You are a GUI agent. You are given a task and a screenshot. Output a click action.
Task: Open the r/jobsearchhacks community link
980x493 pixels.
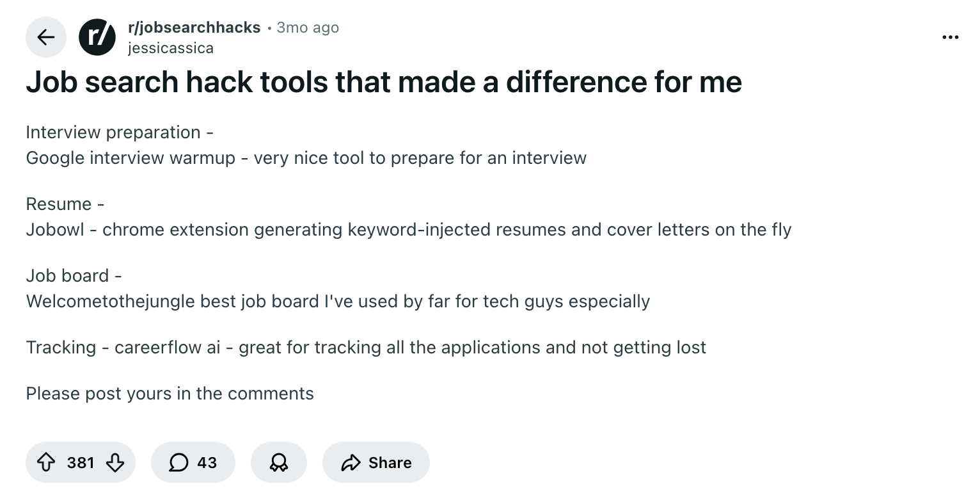tap(194, 28)
